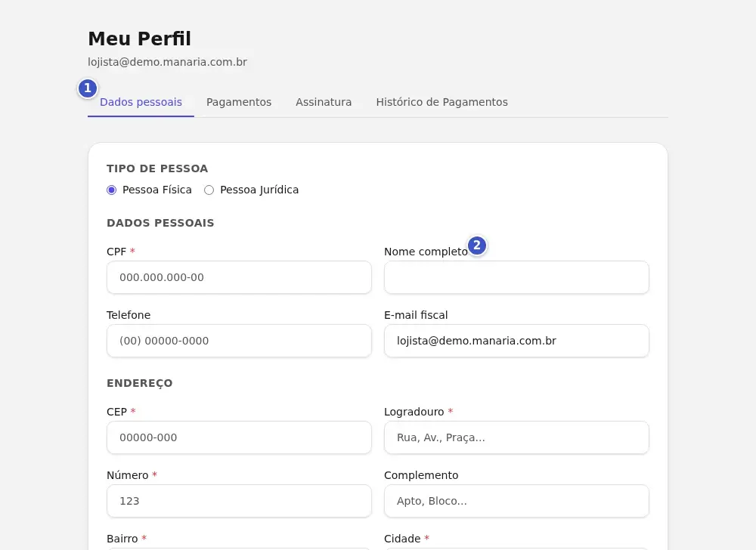Click the ENDEREÇO section title

click(139, 383)
